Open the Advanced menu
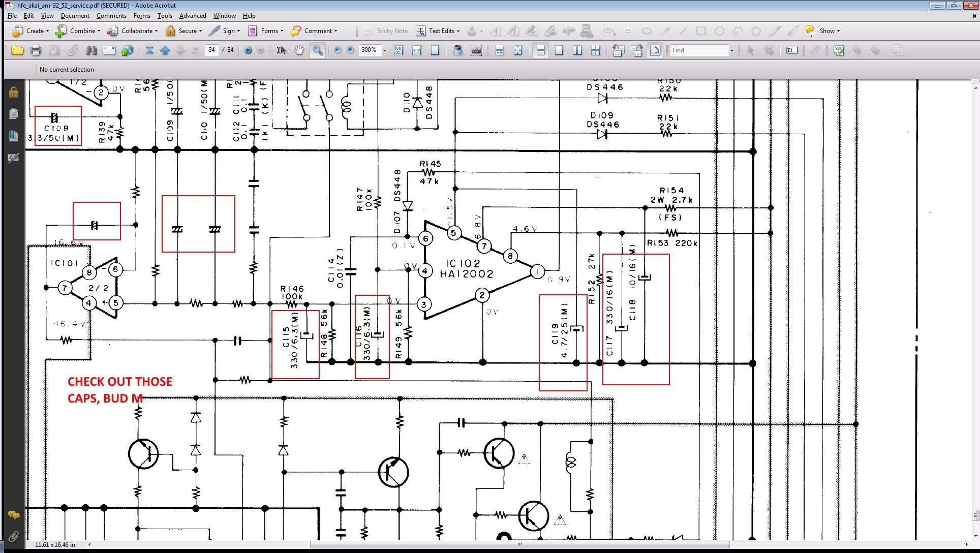980x553 pixels. click(x=193, y=16)
